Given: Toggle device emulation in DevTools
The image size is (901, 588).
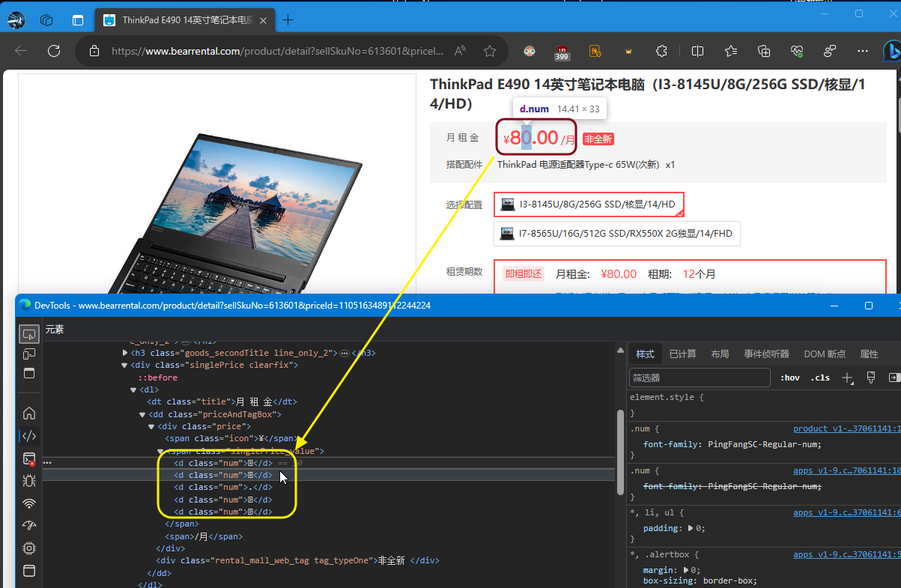Looking at the screenshot, I should 29,354.
